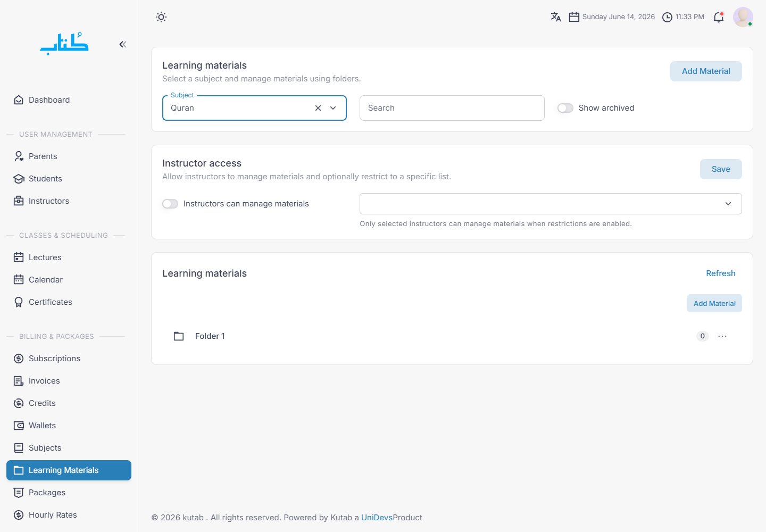Open language translation icon
The image size is (766, 532).
coord(556,17)
